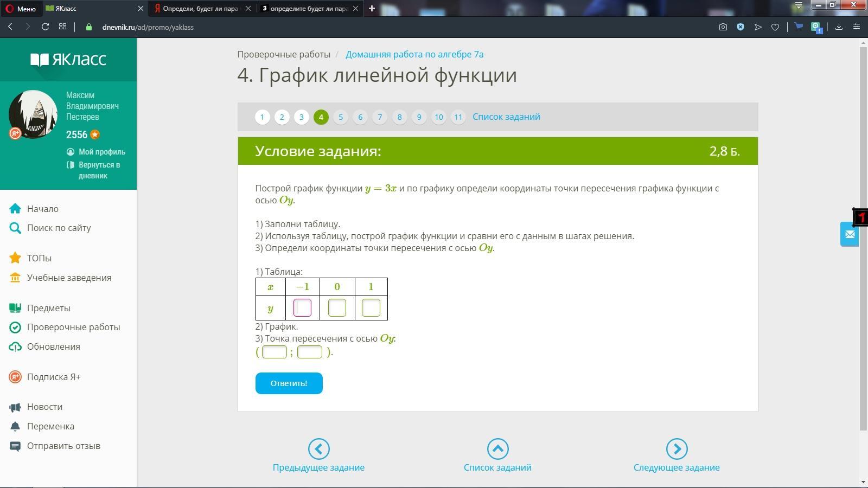868x488 pixels.
Task: Reload the current page
Action: (x=46, y=27)
